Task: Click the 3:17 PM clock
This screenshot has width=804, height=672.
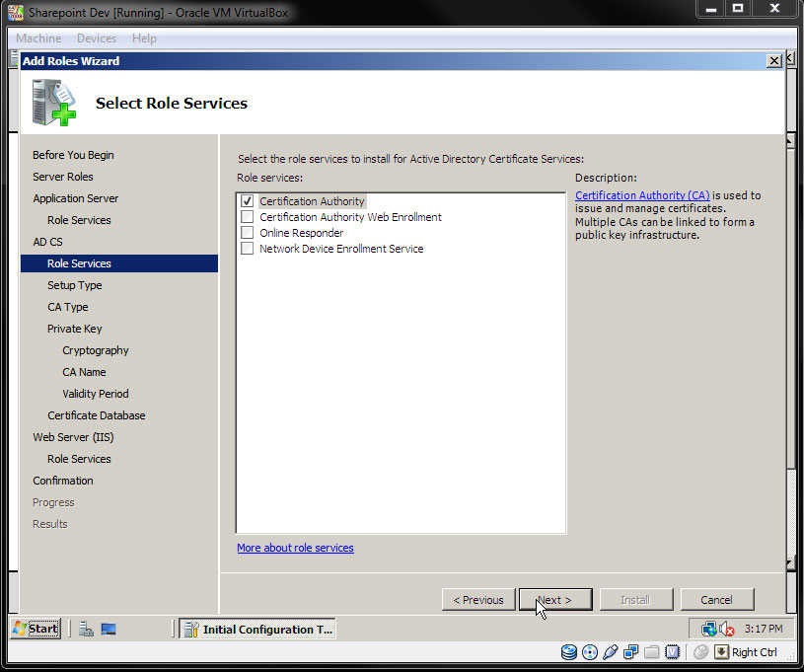Action: point(764,629)
